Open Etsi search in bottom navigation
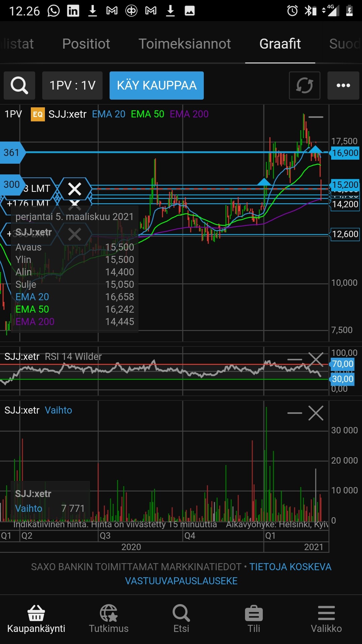 (x=181, y=619)
